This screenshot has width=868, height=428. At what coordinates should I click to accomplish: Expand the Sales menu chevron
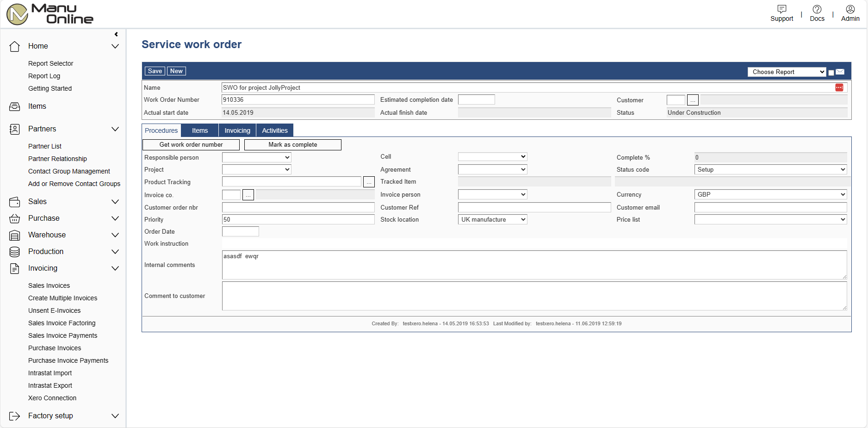115,202
